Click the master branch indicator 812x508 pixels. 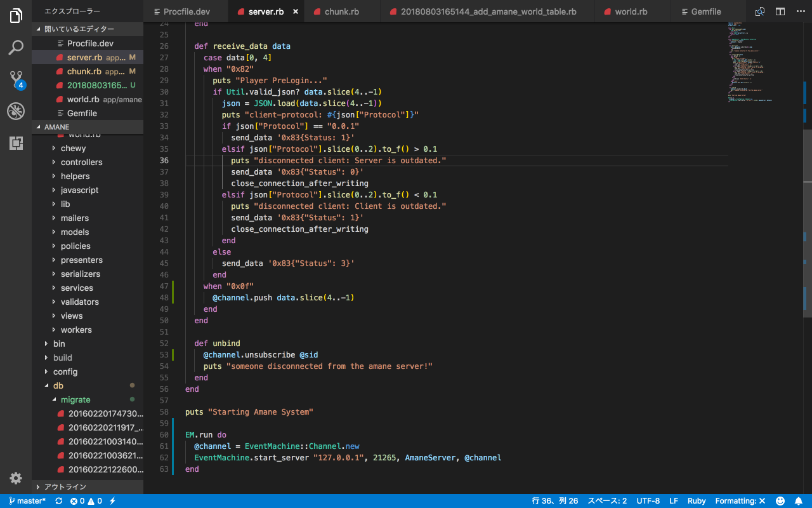pos(27,501)
